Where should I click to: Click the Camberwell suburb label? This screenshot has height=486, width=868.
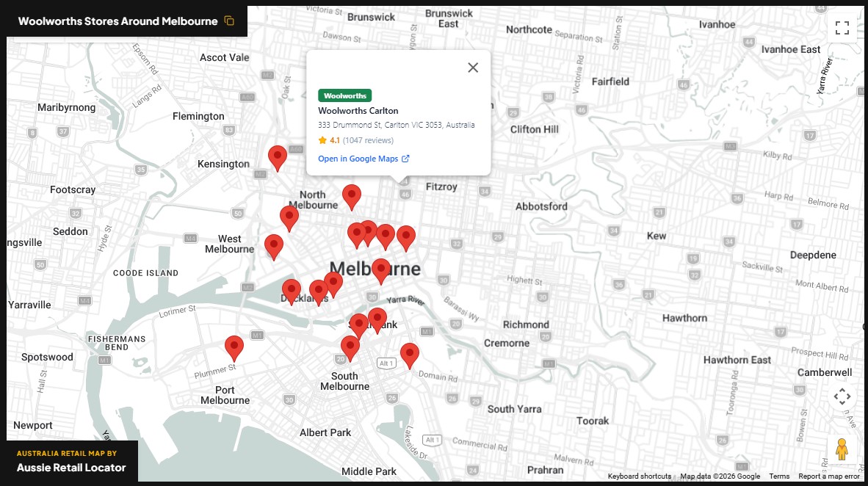click(825, 372)
